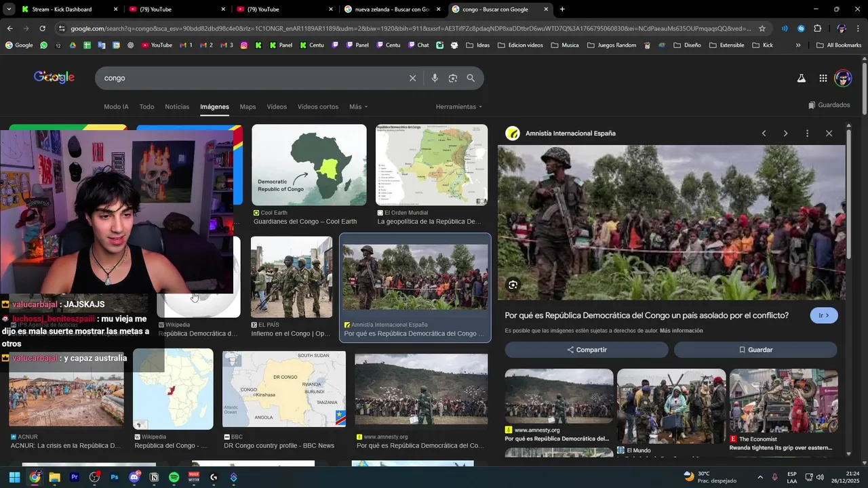Open the All Bookmarks folder
868x488 pixels.
pyautogui.click(x=838, y=45)
